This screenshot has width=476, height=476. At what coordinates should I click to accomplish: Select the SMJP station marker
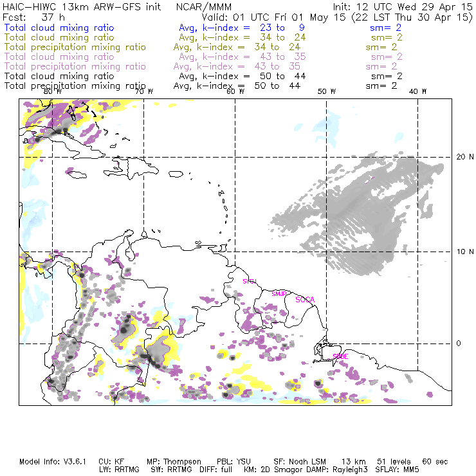pos(279,294)
